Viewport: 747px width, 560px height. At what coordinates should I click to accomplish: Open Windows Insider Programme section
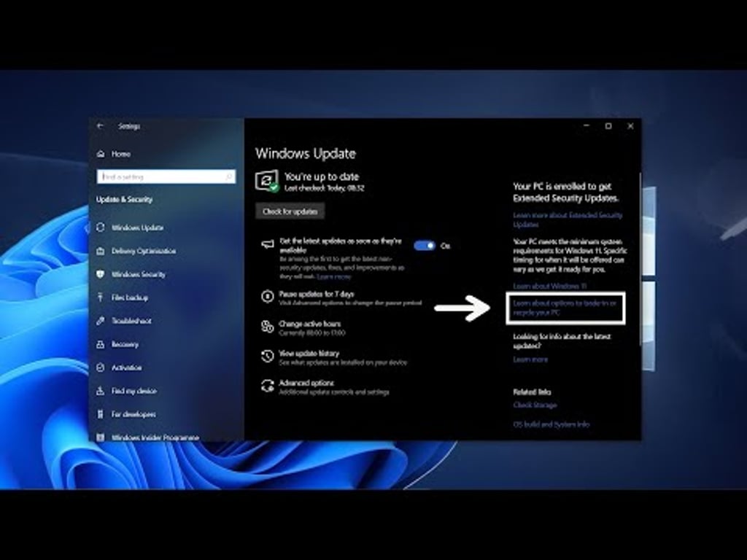point(155,437)
